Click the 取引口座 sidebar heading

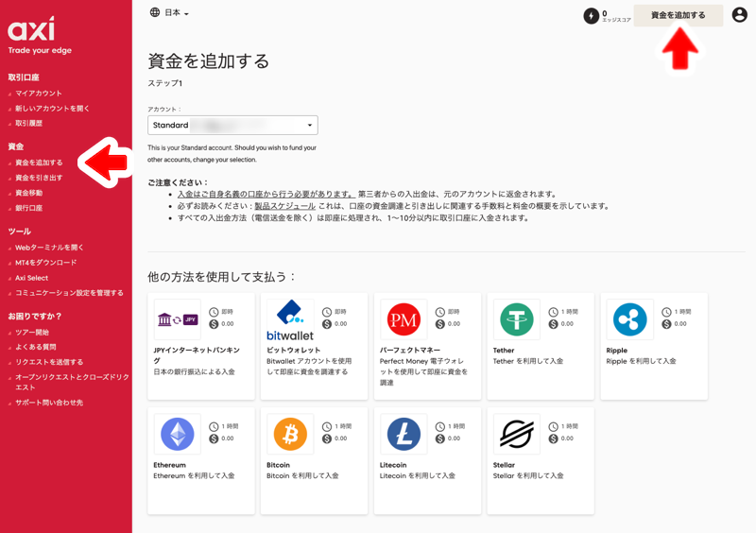tap(23, 77)
